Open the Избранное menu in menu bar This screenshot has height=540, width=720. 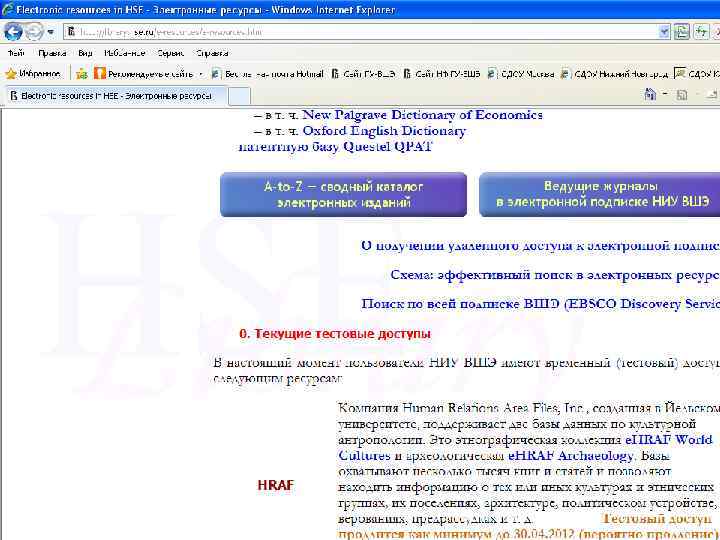click(124, 53)
